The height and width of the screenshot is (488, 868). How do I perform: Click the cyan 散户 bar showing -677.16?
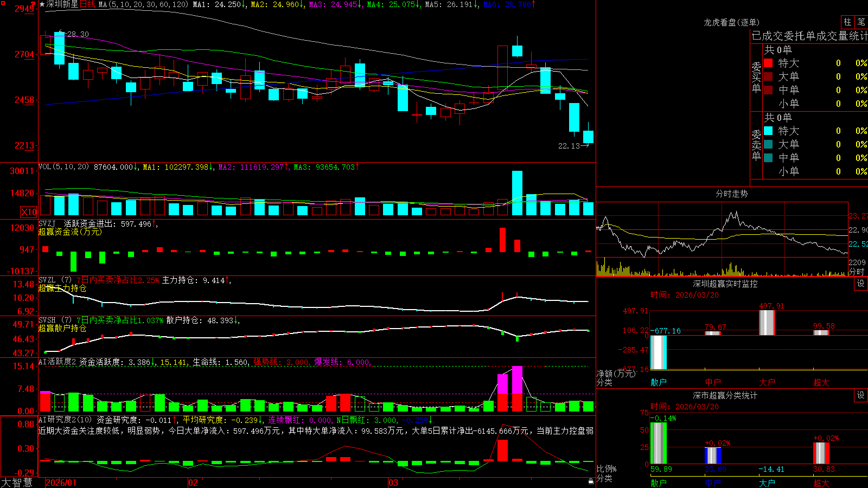coord(659,352)
